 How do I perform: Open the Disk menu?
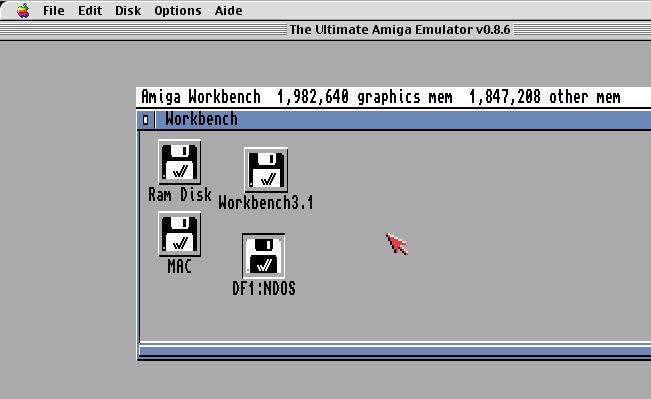pos(128,10)
